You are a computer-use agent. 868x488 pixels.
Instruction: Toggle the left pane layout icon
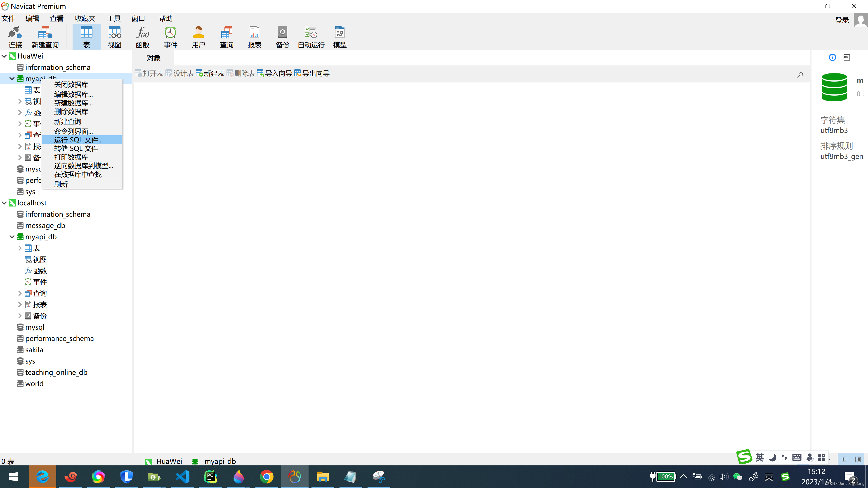[x=844, y=459]
